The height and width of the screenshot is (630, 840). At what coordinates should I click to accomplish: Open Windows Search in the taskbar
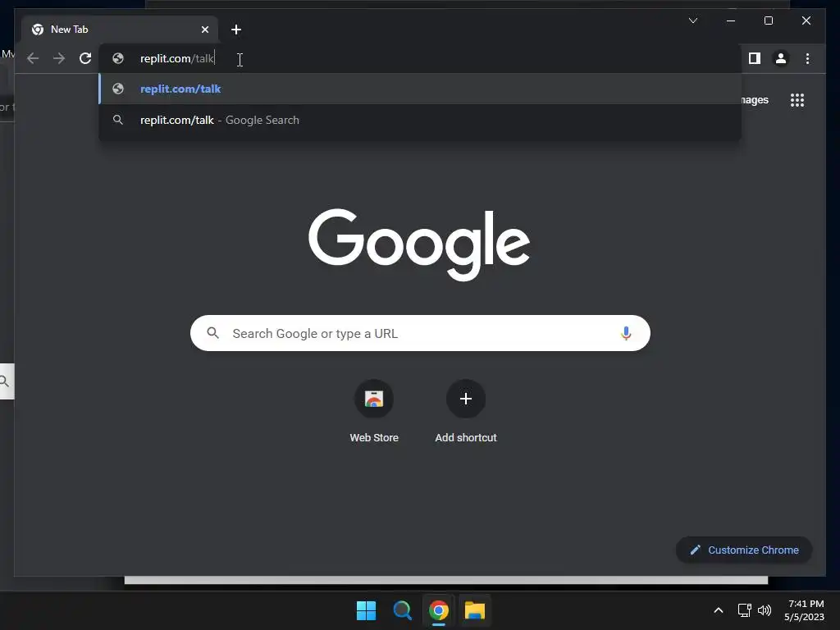(402, 610)
